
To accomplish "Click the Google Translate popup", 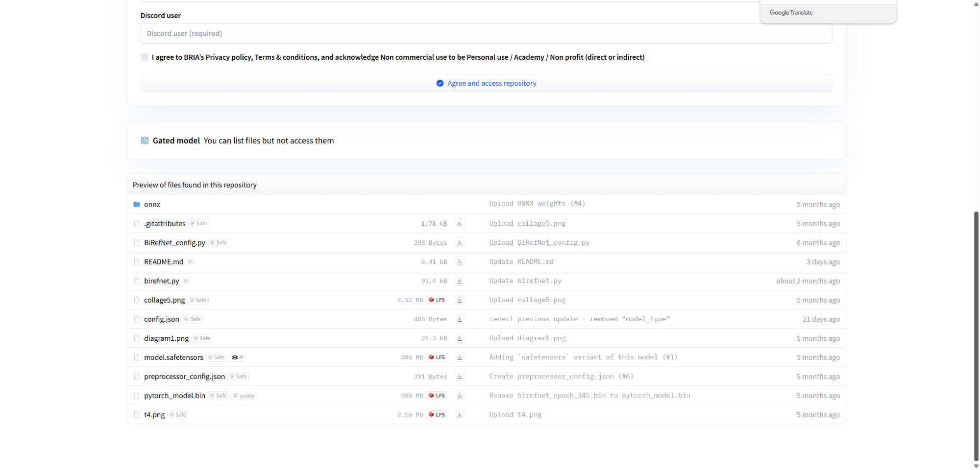I will tap(828, 13).
